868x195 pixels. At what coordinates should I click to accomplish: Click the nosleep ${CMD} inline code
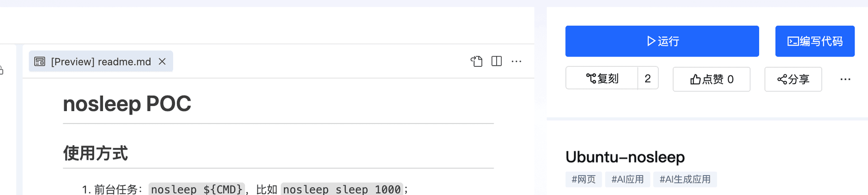pyautogui.click(x=197, y=189)
